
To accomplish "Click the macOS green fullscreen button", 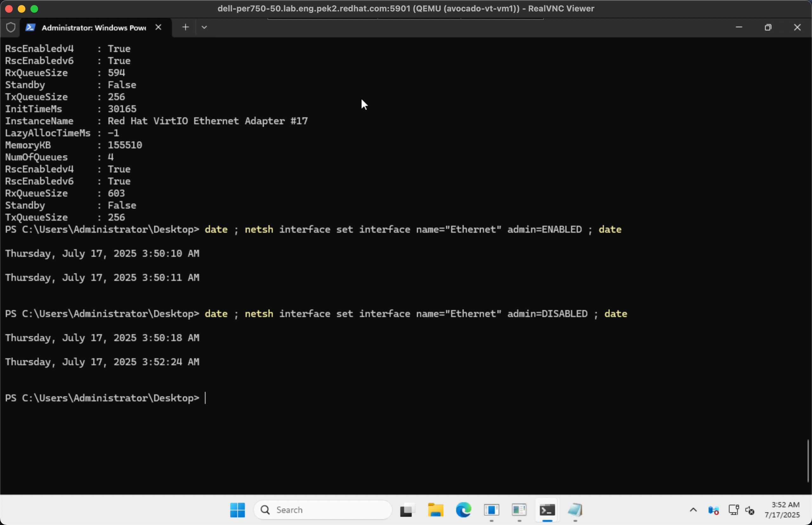I will pos(34,9).
